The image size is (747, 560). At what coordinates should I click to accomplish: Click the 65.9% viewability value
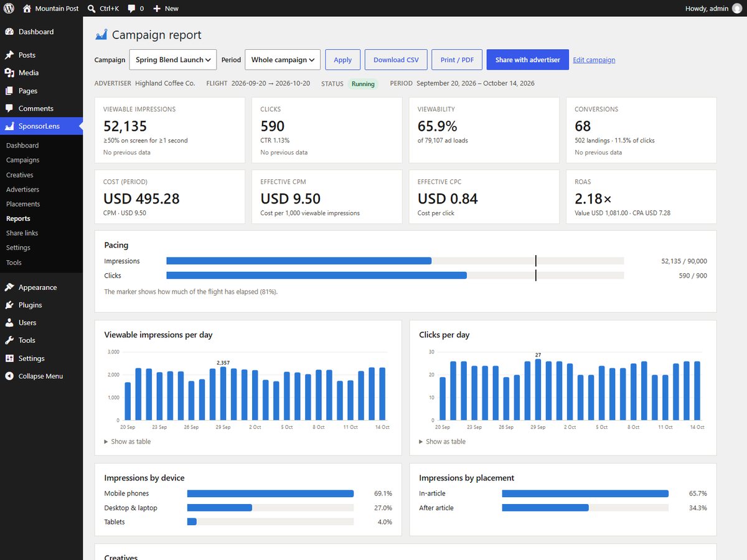(437, 126)
